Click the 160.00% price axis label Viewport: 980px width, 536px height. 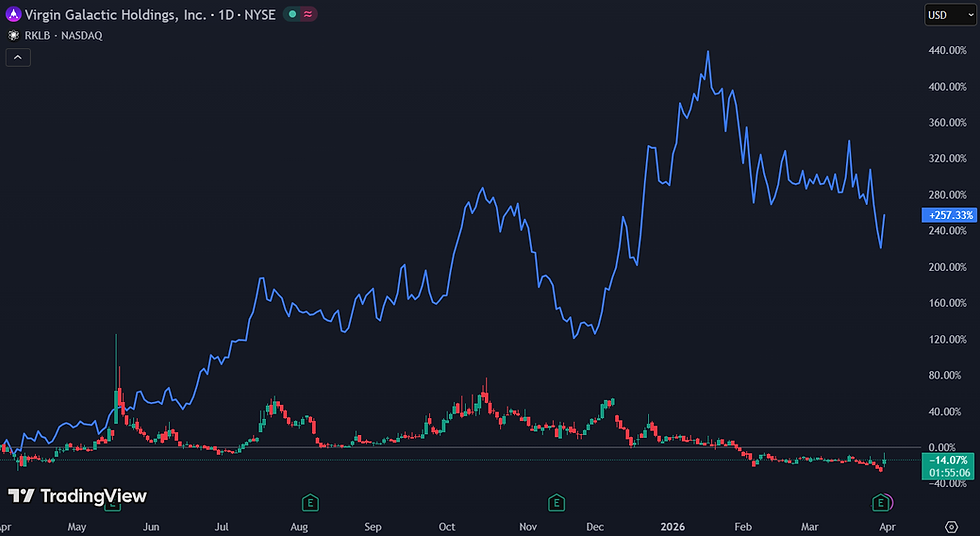[948, 303]
